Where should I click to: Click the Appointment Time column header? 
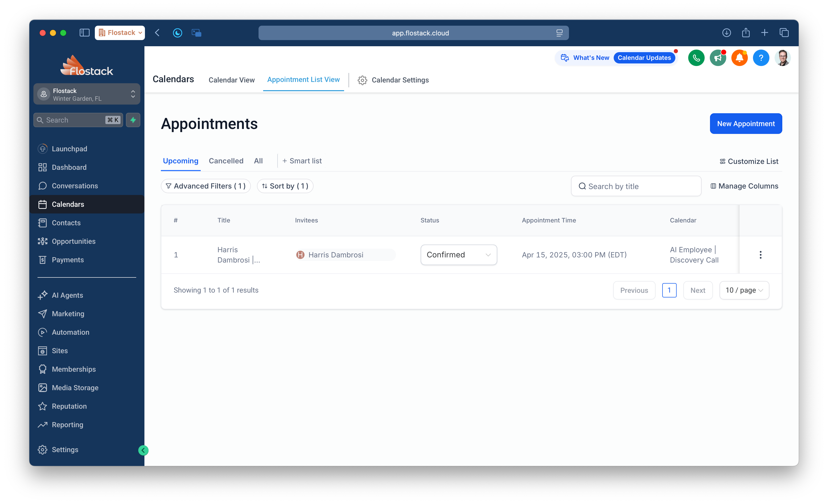point(549,220)
